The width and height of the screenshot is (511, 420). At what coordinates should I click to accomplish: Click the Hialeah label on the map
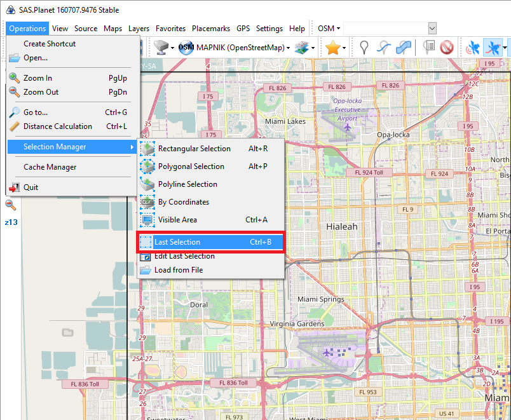(342, 227)
